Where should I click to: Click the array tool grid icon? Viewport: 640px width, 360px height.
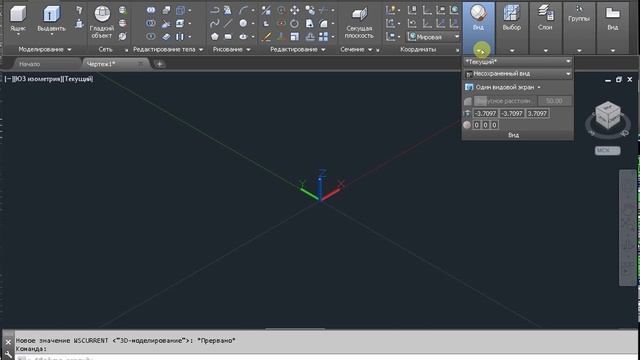pos(323,37)
